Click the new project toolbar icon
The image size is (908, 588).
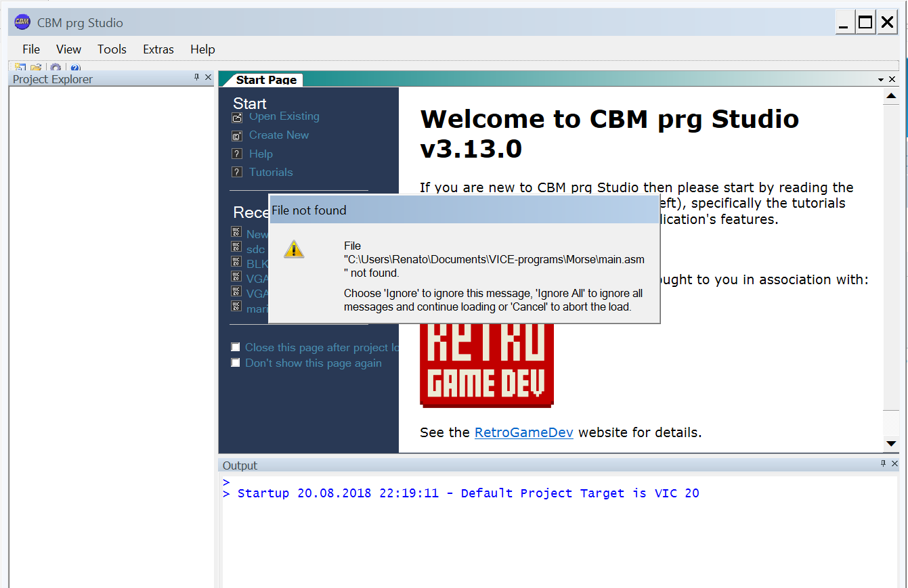point(20,68)
